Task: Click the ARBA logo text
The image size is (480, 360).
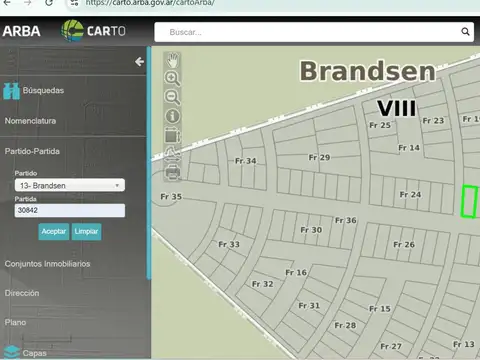Action: coord(22,31)
